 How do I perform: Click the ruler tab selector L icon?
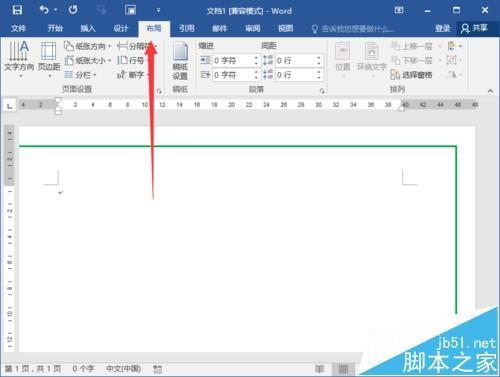pos(10,106)
